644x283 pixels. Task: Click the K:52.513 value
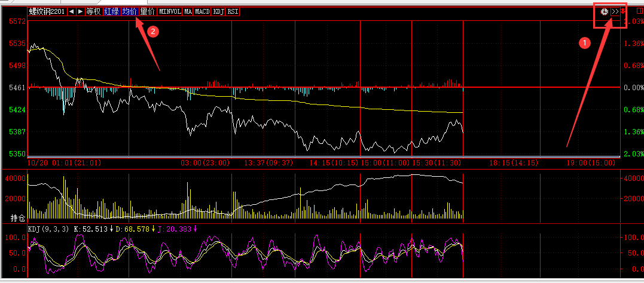coord(92,229)
